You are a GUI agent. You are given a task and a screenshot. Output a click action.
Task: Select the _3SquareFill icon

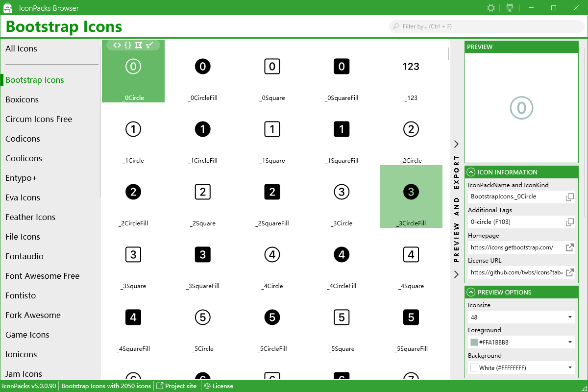tap(203, 259)
